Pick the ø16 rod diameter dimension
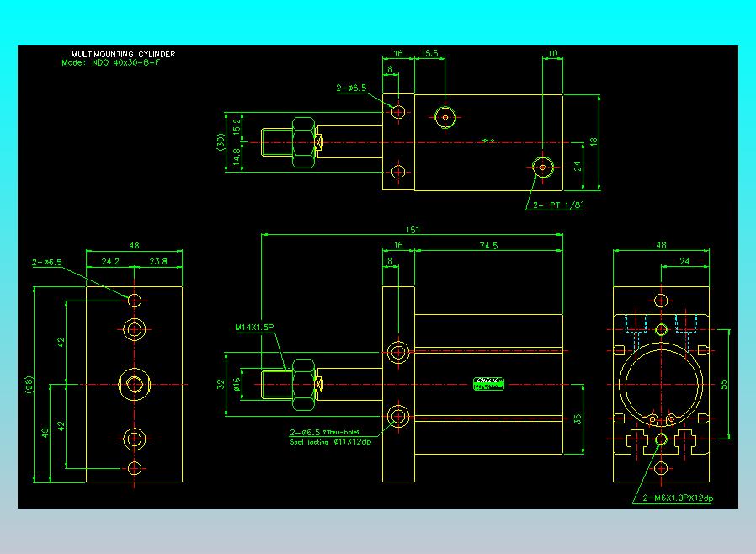 (237, 384)
